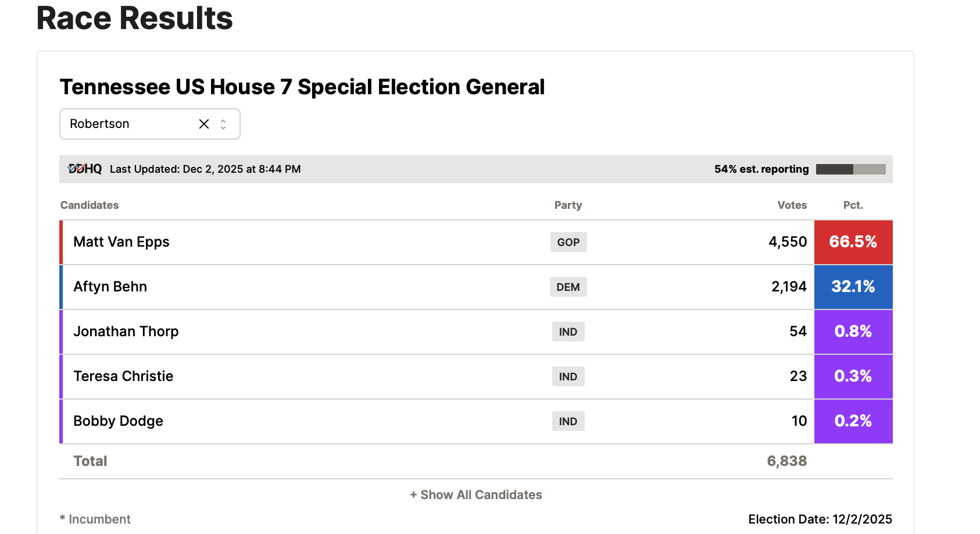The width and height of the screenshot is (980, 534).
Task: Click the Candidates column header
Action: tap(90, 205)
